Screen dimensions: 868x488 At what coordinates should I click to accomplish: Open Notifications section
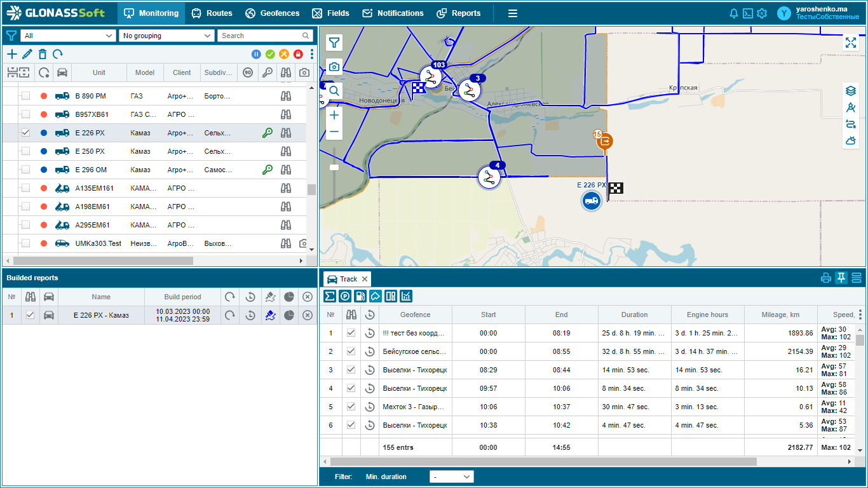pyautogui.click(x=393, y=13)
